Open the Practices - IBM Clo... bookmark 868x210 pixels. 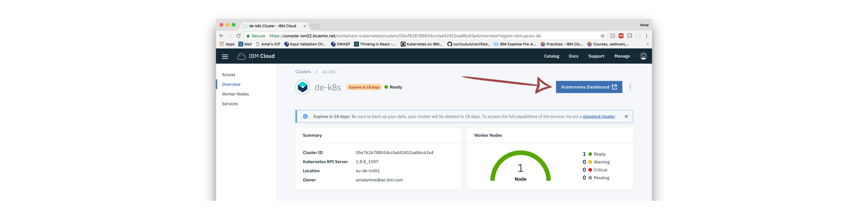pyautogui.click(x=562, y=44)
